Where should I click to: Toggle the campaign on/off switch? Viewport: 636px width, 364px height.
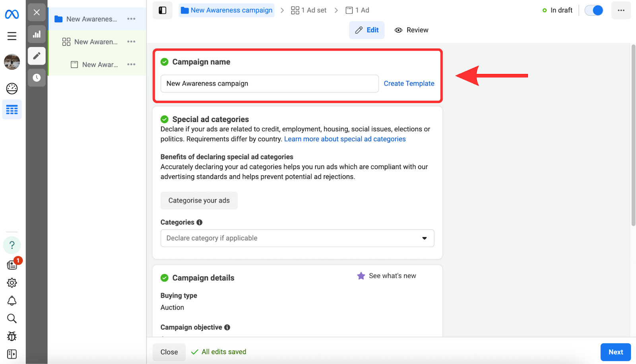(x=594, y=10)
